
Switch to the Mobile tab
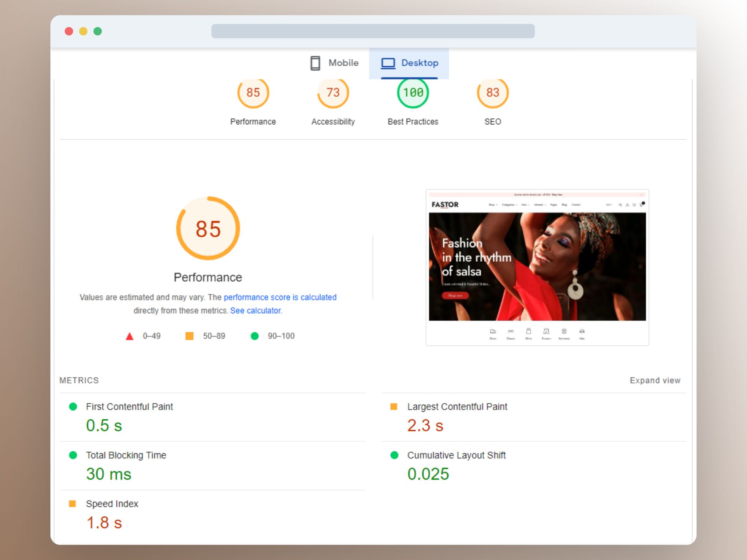(x=334, y=63)
